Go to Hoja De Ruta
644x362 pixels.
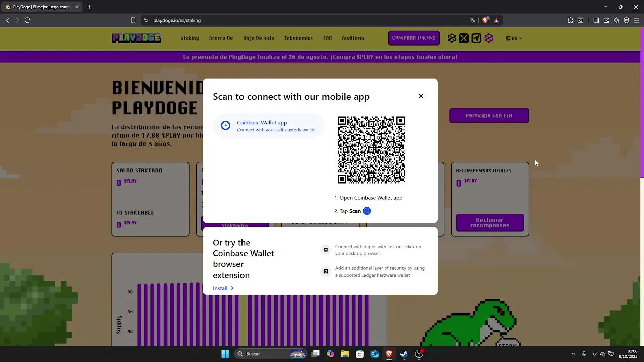tap(259, 38)
